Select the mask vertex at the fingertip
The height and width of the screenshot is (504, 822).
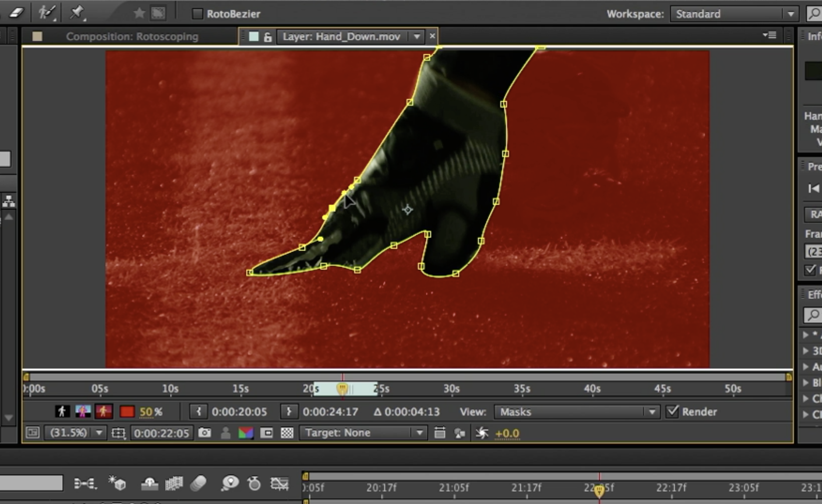click(249, 273)
